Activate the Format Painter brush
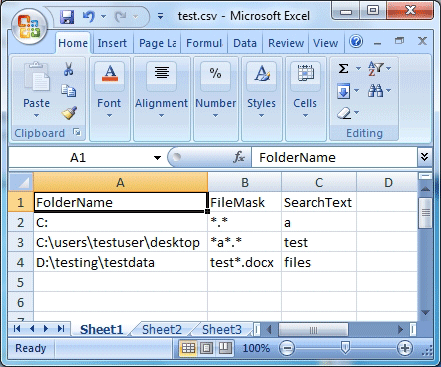Screen dimensions: 441x367 pyautogui.click(x=69, y=113)
